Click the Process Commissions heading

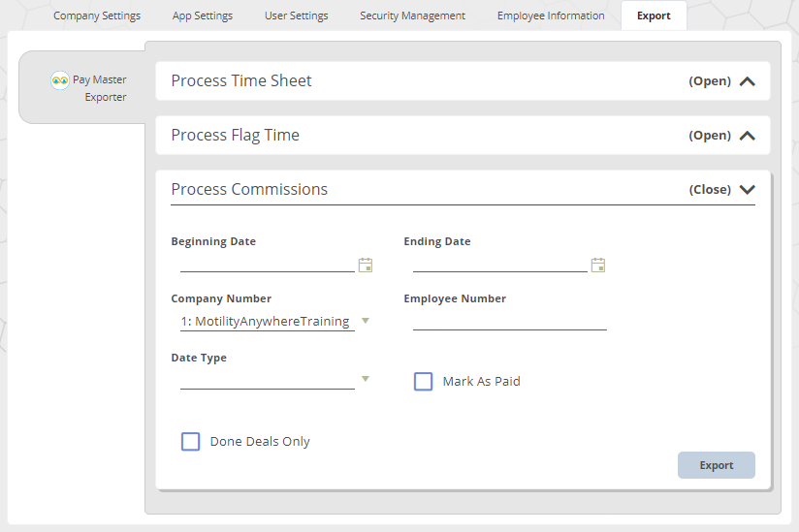click(x=249, y=189)
